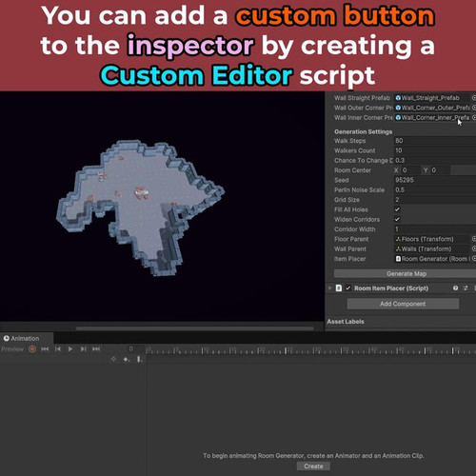Click the Preview button in Animation

pos(12,349)
